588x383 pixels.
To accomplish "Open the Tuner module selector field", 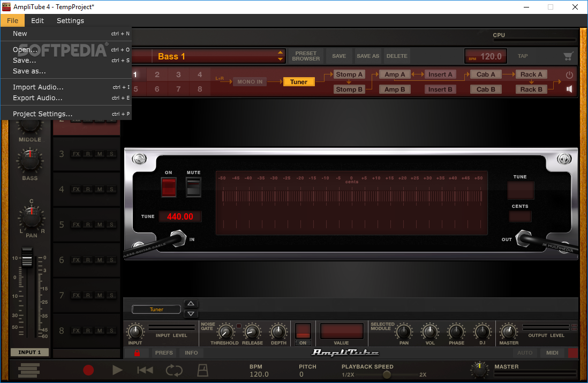I will click(x=156, y=310).
